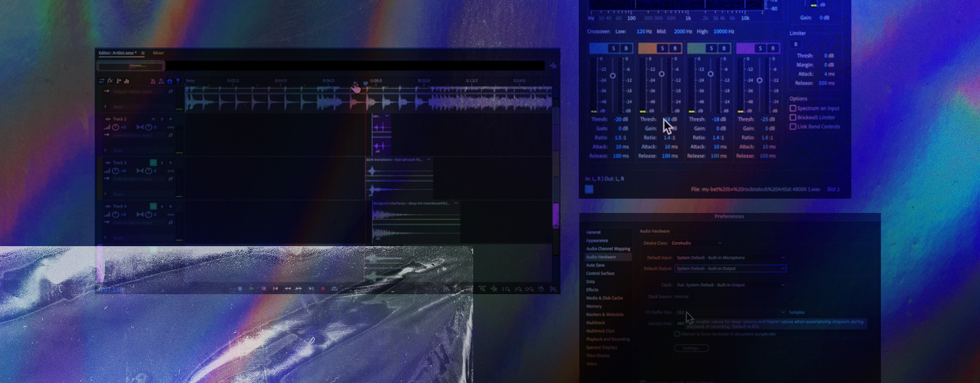
Task: Open the Clock dropdown
Action: pyautogui.click(x=730, y=285)
